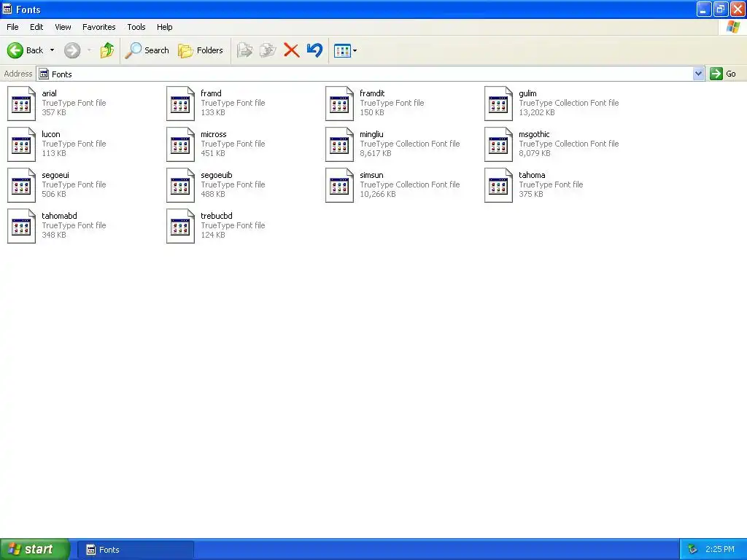Open the Edit menu
The height and width of the screenshot is (560, 747).
tap(36, 27)
